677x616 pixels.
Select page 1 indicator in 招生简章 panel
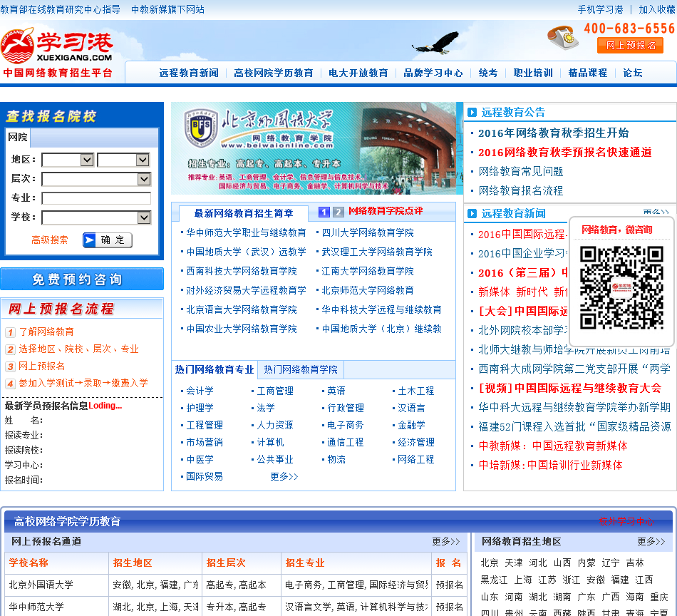tap(324, 212)
